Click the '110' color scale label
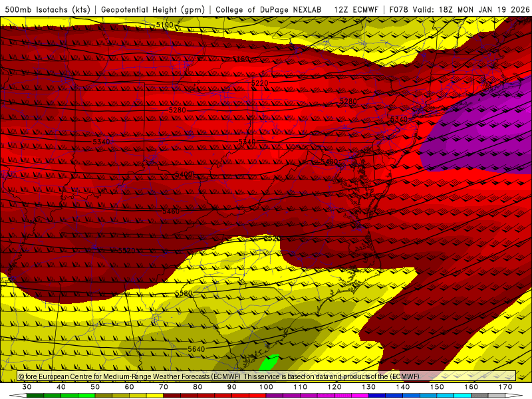The width and height of the screenshot is (532, 399). click(x=301, y=387)
